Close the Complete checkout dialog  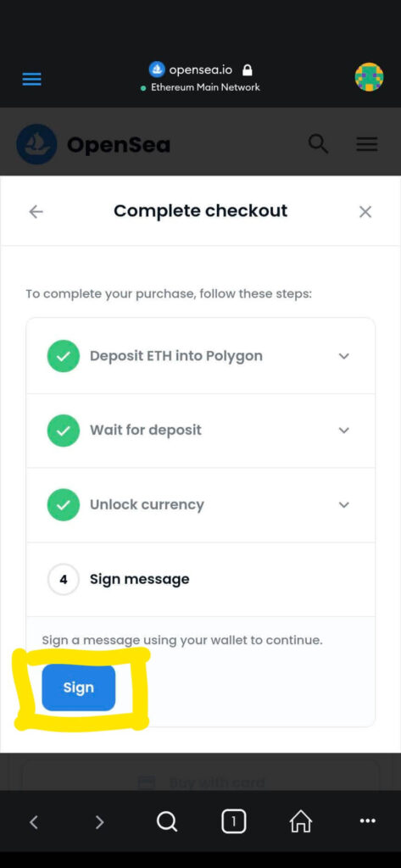(x=365, y=211)
